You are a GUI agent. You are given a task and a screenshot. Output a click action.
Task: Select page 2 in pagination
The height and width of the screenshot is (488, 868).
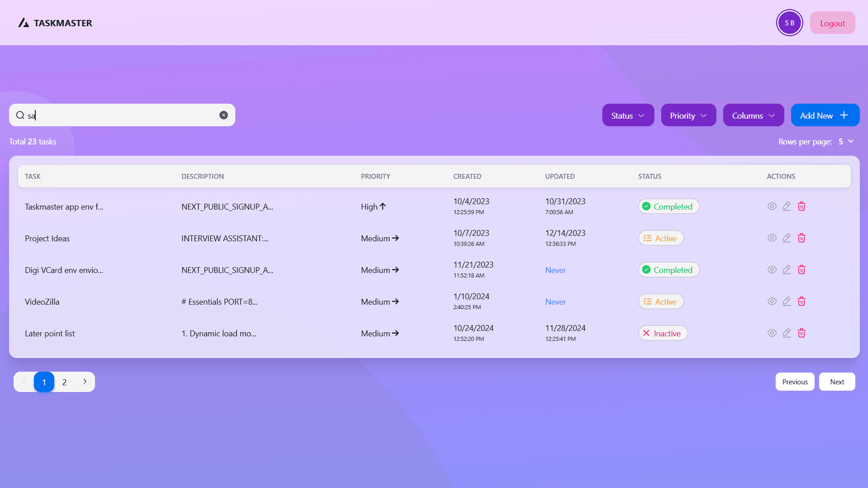[64, 382]
